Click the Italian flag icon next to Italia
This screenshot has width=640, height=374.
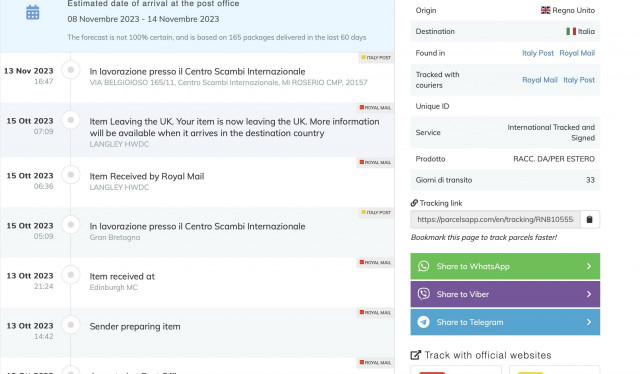coord(571,31)
